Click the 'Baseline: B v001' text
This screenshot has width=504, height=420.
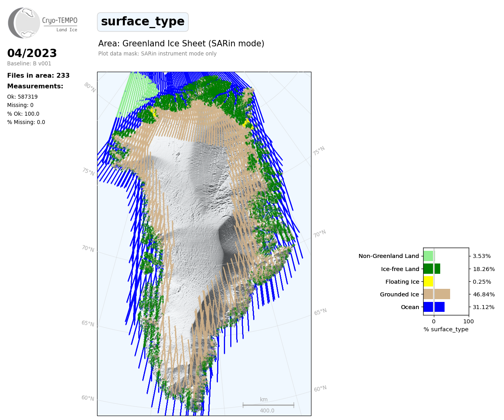(29, 63)
